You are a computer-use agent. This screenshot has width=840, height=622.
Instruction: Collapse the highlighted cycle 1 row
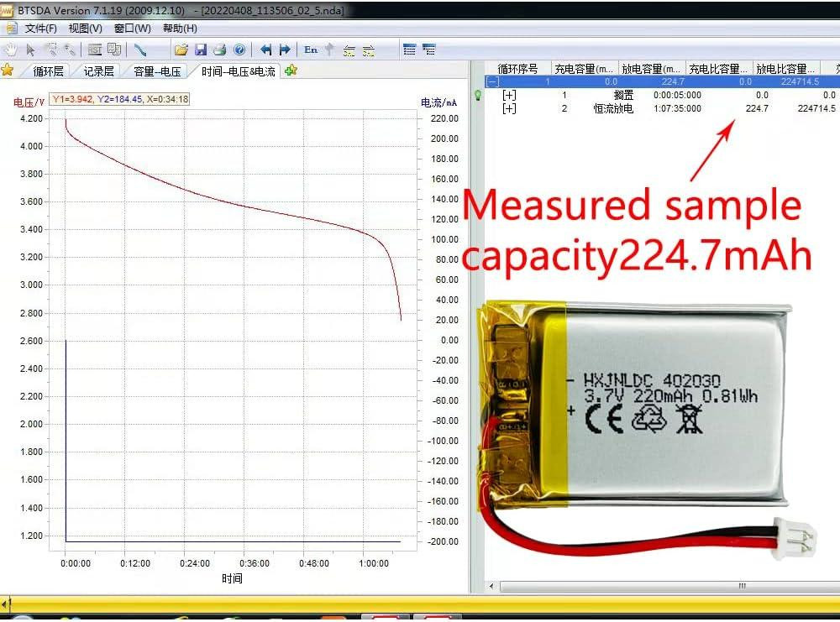pyautogui.click(x=492, y=81)
